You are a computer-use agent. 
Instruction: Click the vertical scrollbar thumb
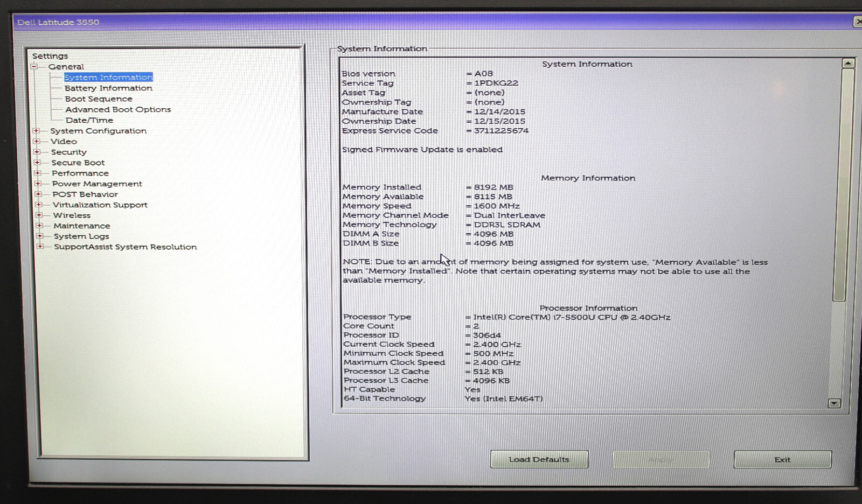click(x=842, y=184)
